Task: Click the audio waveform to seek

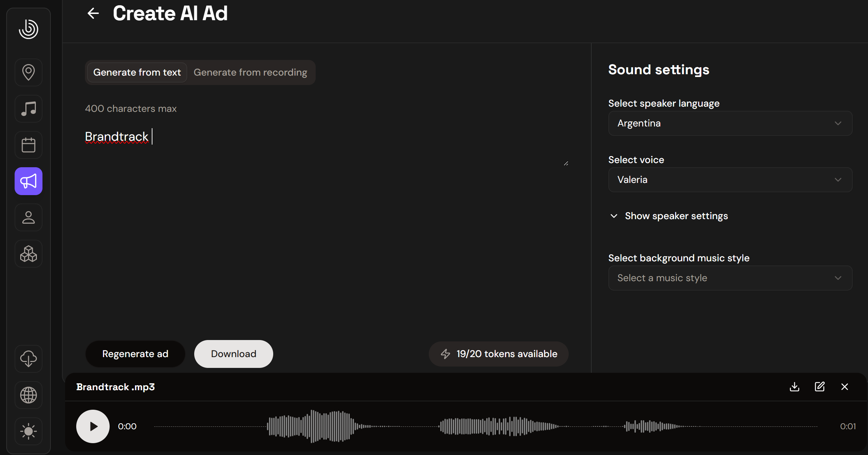Action: [x=486, y=426]
